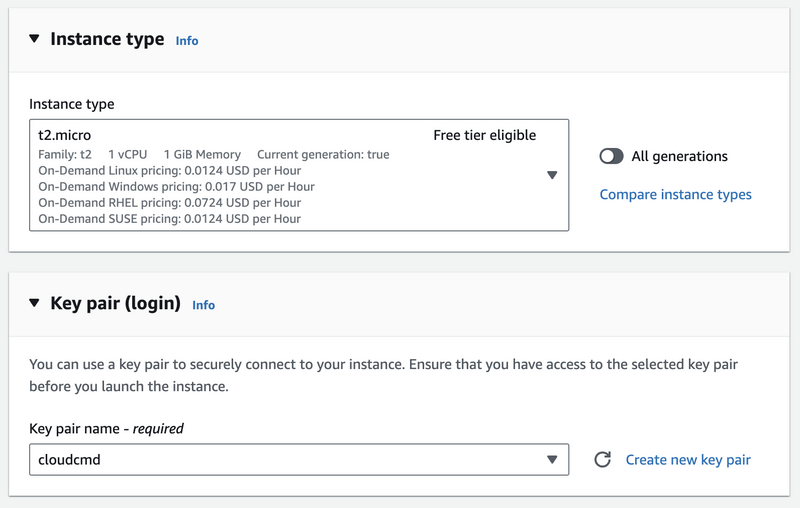Screen dimensions: 800x508
Task: Click Create new key pair link
Action: [688, 460]
